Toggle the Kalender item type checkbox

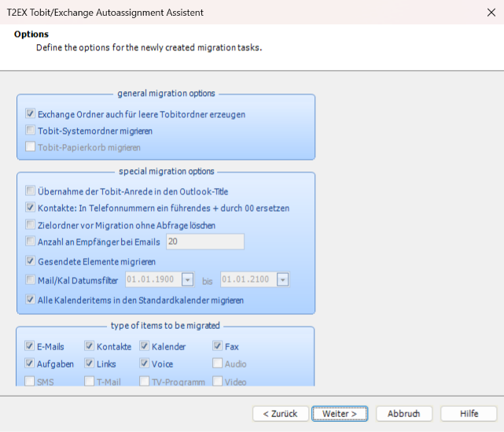tap(145, 346)
